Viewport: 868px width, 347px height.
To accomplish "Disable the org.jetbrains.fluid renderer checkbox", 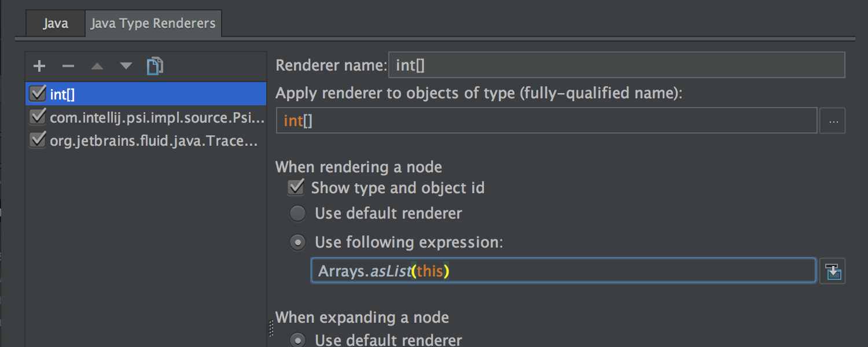I will pos(37,140).
